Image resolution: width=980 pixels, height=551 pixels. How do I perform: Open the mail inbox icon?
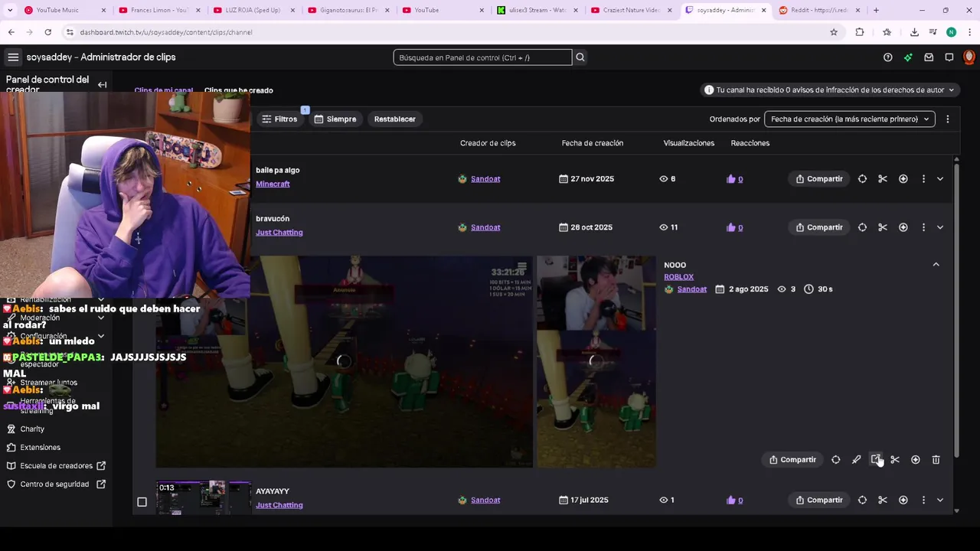click(929, 57)
